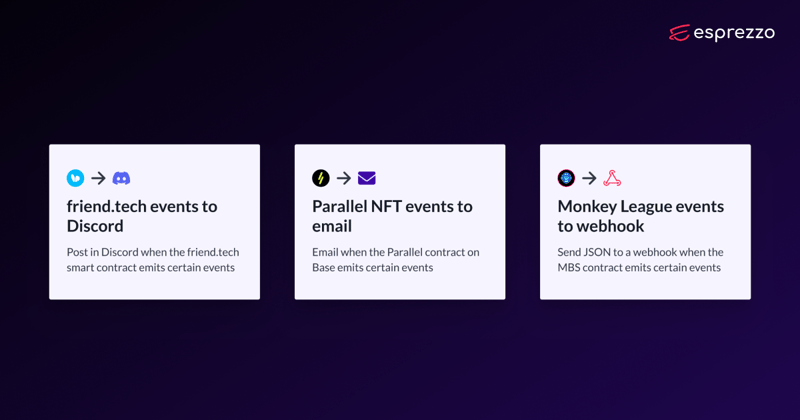Click the purple email envelope icon

(x=367, y=178)
